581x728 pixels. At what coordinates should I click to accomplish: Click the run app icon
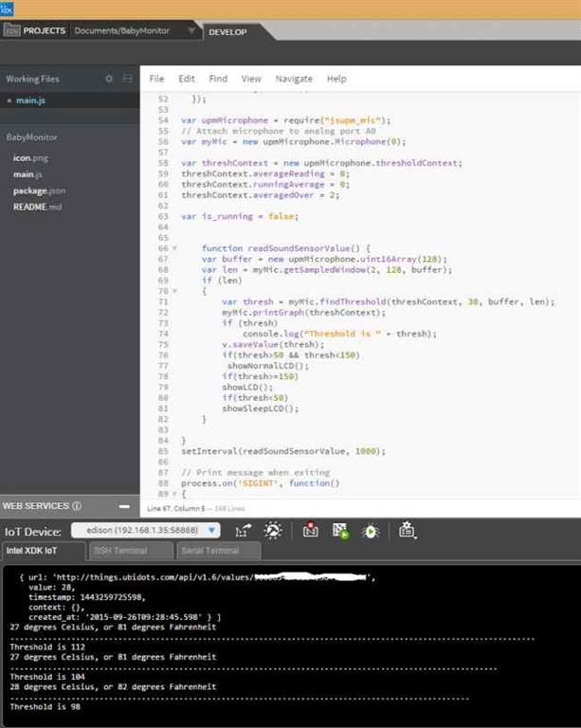pos(341,531)
